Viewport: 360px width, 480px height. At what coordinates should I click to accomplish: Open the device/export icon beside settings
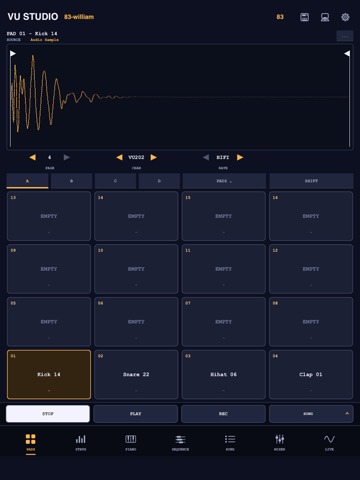[x=325, y=17]
